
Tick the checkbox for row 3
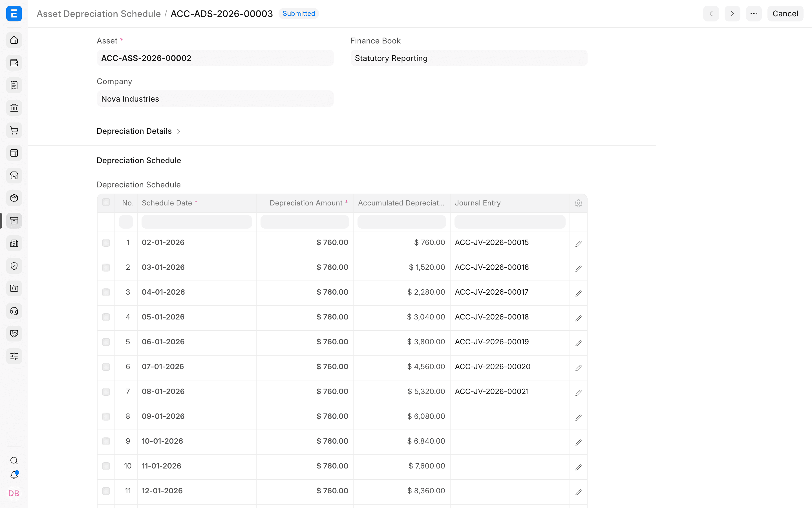106,292
